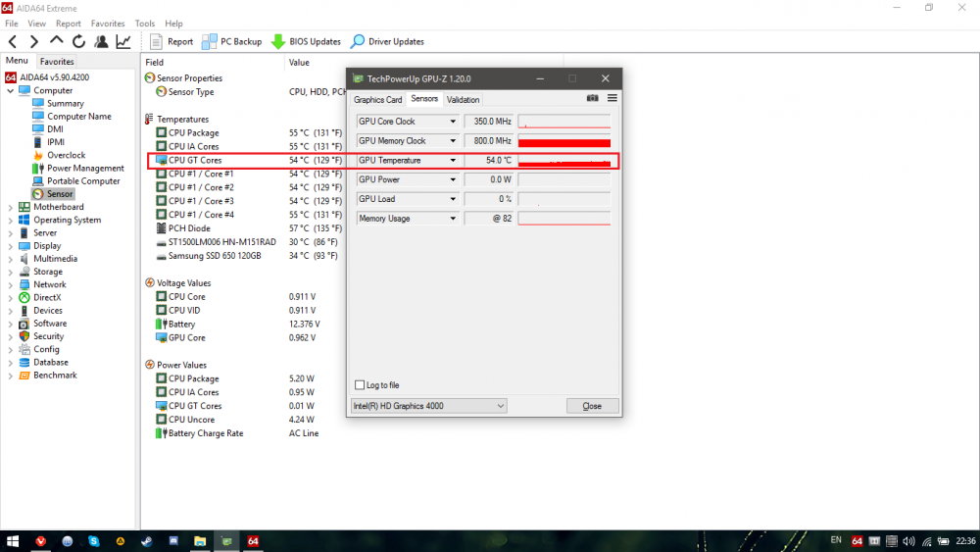Image resolution: width=980 pixels, height=552 pixels.
Task: Expand the Operating System node
Action: pyautogui.click(x=11, y=220)
